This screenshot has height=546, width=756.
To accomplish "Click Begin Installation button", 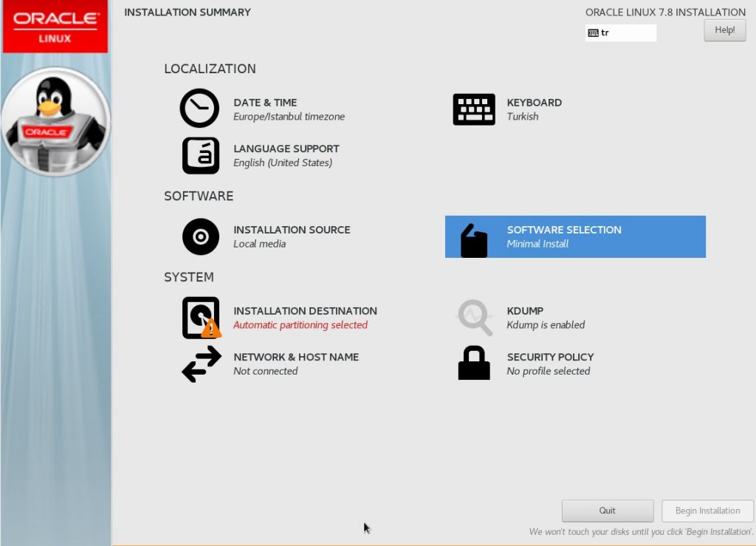I will point(707,511).
